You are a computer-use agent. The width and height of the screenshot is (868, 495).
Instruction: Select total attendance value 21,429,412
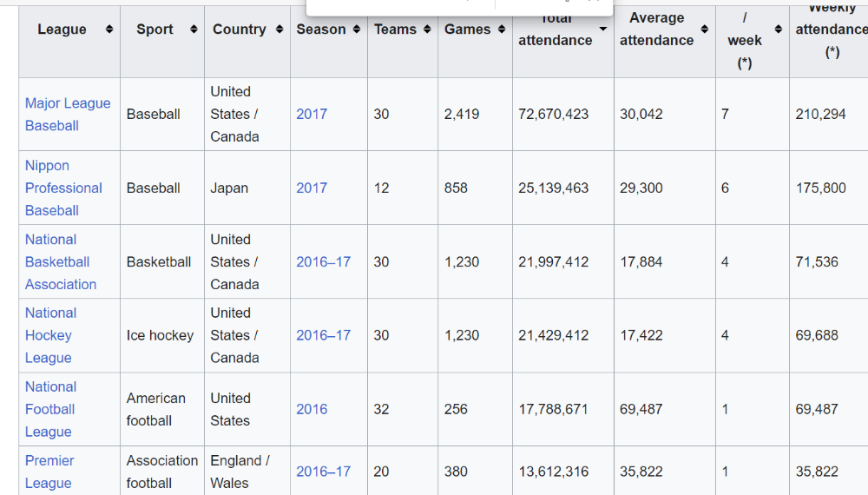coord(554,335)
